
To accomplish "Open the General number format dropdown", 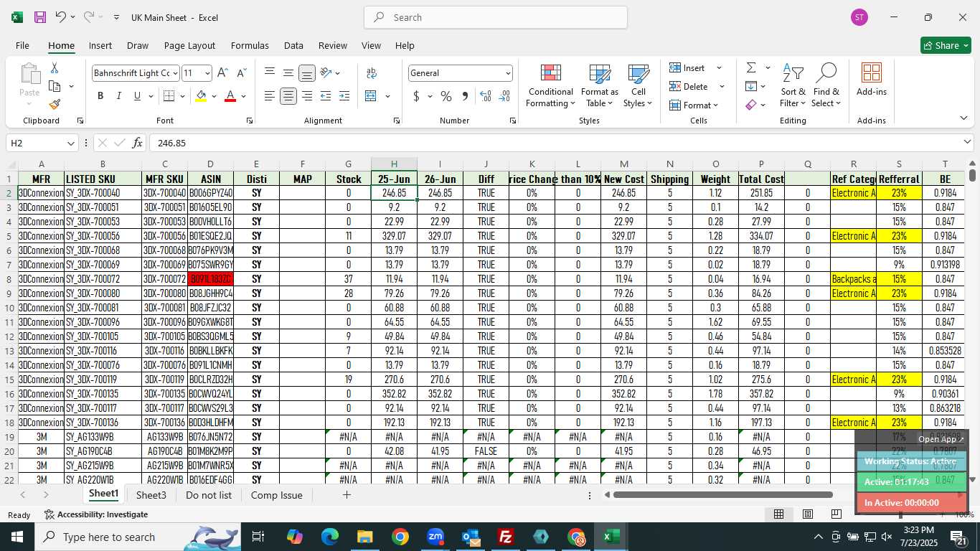I will pos(508,73).
